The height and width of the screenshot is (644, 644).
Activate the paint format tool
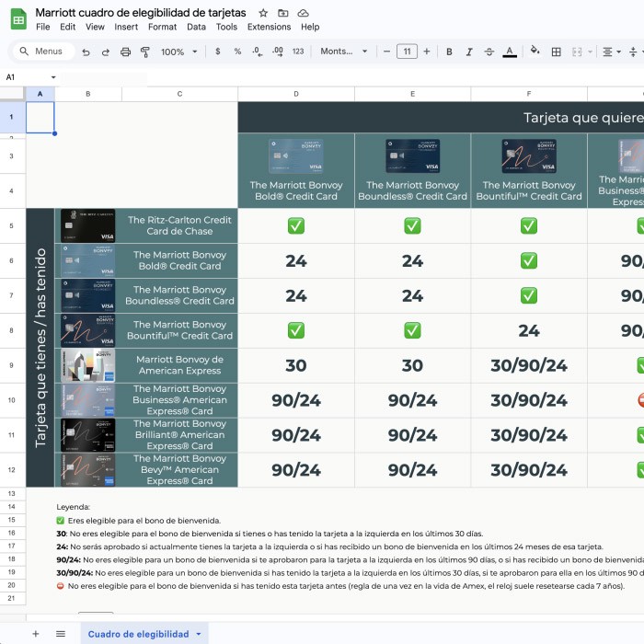coord(145,52)
